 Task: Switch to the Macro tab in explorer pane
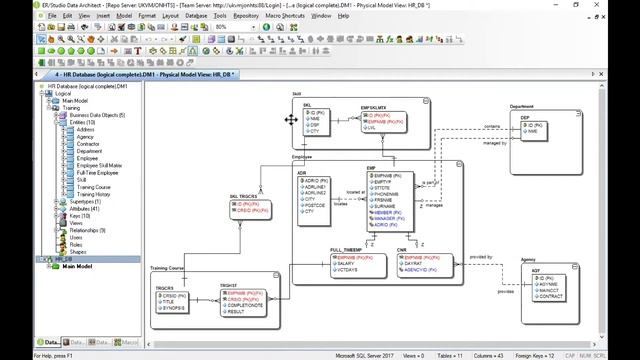[126, 342]
